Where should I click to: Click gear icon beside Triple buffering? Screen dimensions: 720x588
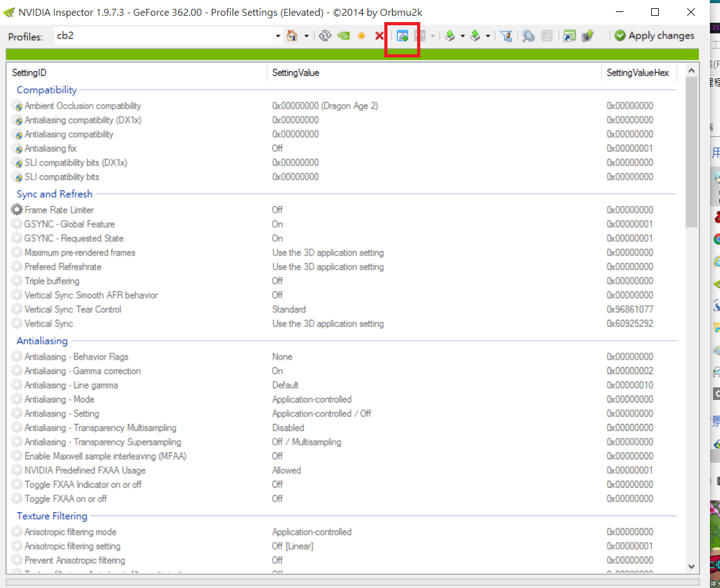click(16, 281)
